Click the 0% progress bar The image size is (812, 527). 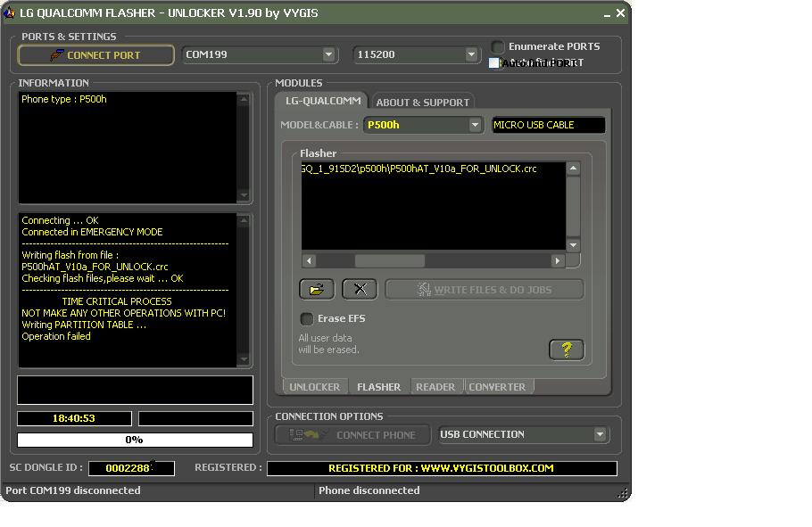(x=135, y=440)
